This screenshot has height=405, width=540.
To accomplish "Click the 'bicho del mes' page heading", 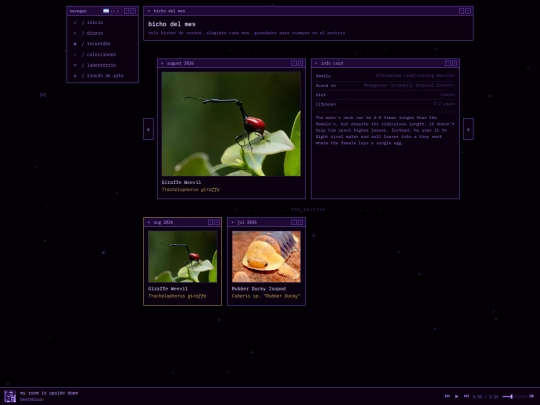I will 172,24.
